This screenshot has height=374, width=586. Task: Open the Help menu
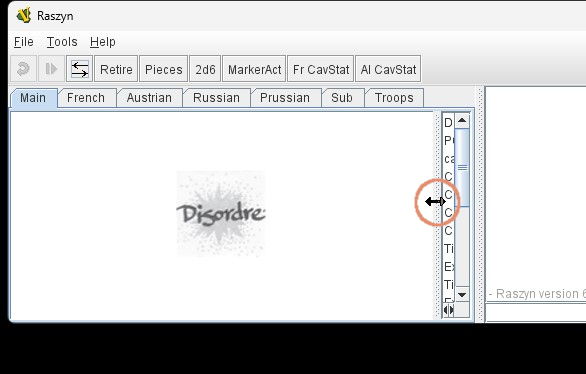[x=103, y=42]
